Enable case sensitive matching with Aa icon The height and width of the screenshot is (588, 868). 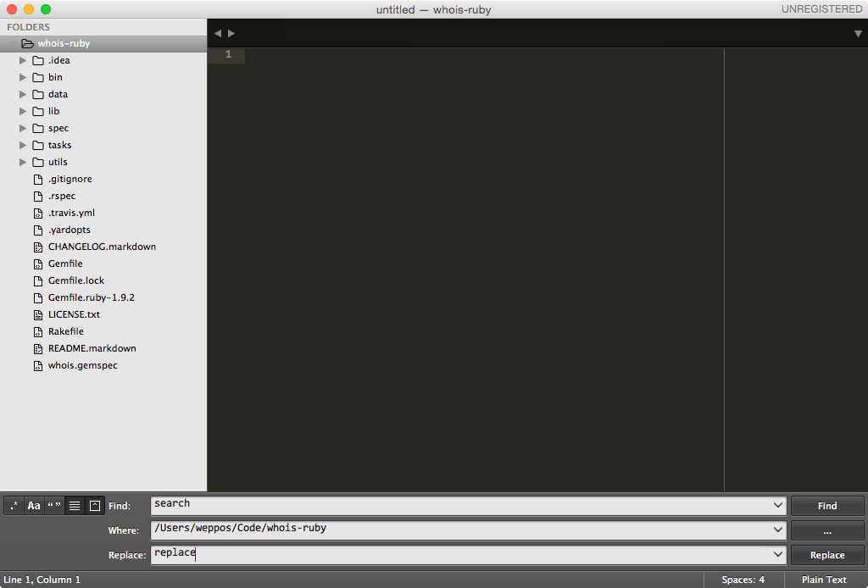pyautogui.click(x=33, y=505)
